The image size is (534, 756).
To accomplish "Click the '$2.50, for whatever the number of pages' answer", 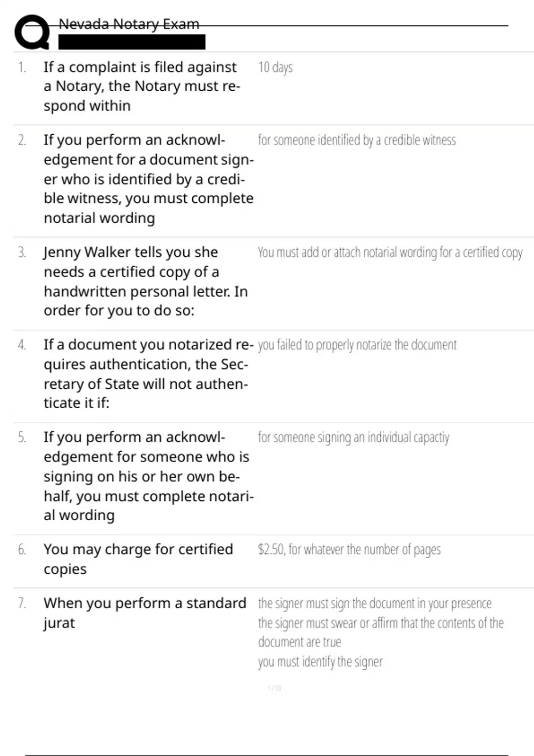I will 349,550.
